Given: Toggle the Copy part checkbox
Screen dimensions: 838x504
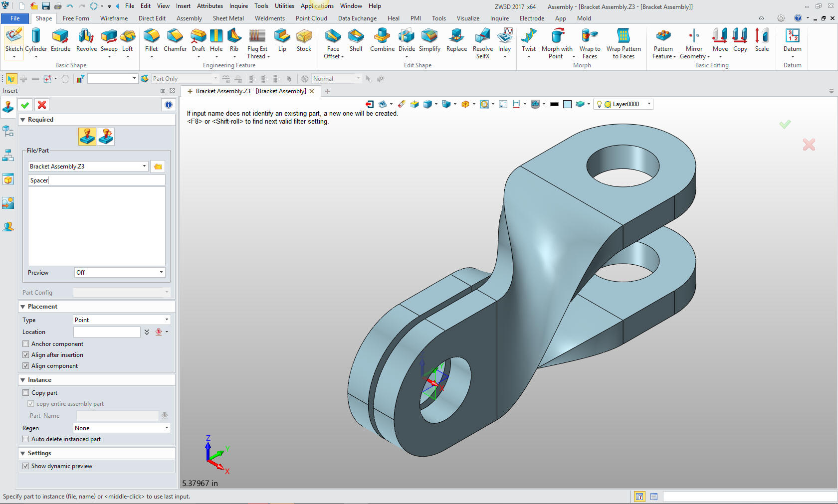Looking at the screenshot, I should [26, 393].
